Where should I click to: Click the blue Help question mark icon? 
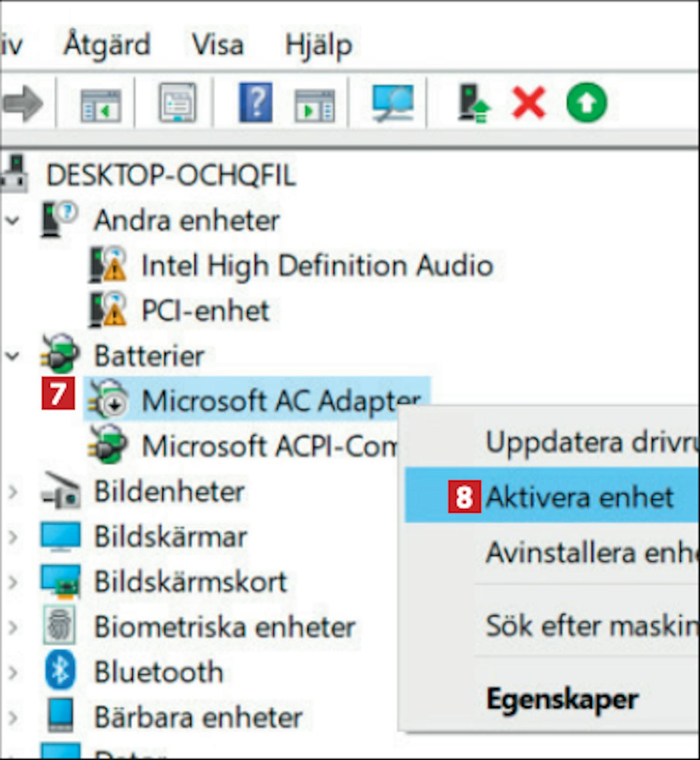click(255, 102)
